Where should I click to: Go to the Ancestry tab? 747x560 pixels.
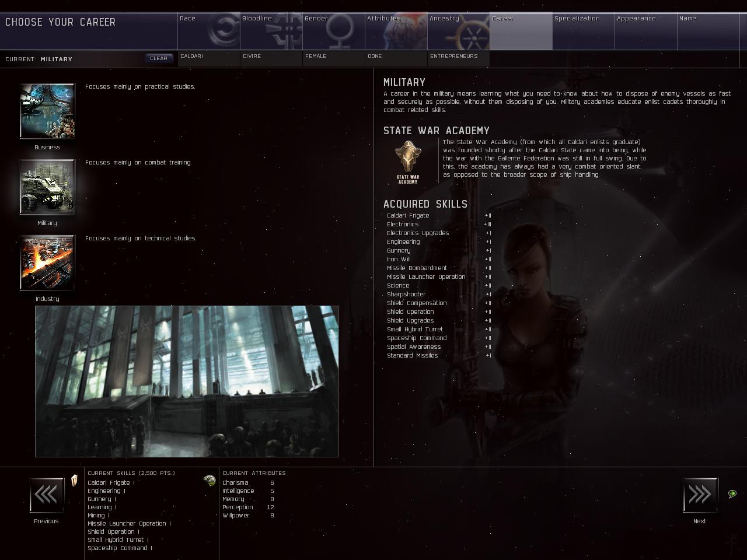[459, 31]
